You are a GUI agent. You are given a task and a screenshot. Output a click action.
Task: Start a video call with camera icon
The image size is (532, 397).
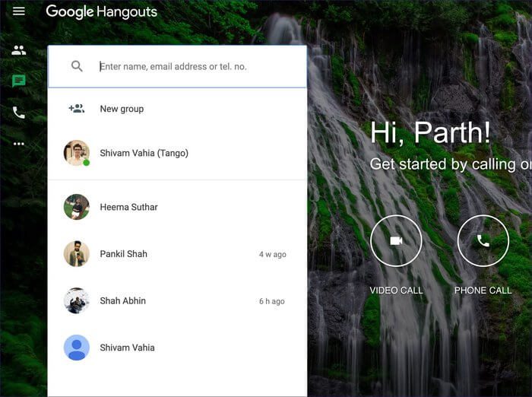click(x=396, y=241)
